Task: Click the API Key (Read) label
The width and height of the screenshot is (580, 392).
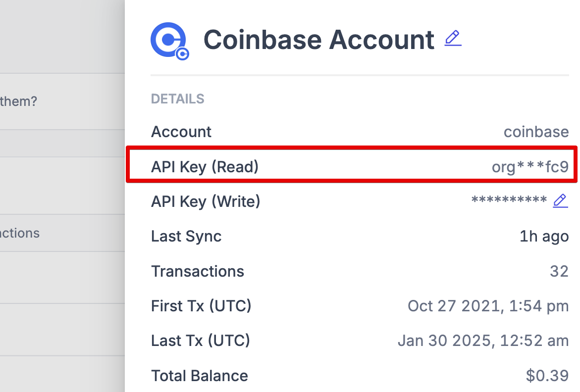Action: pos(205,167)
